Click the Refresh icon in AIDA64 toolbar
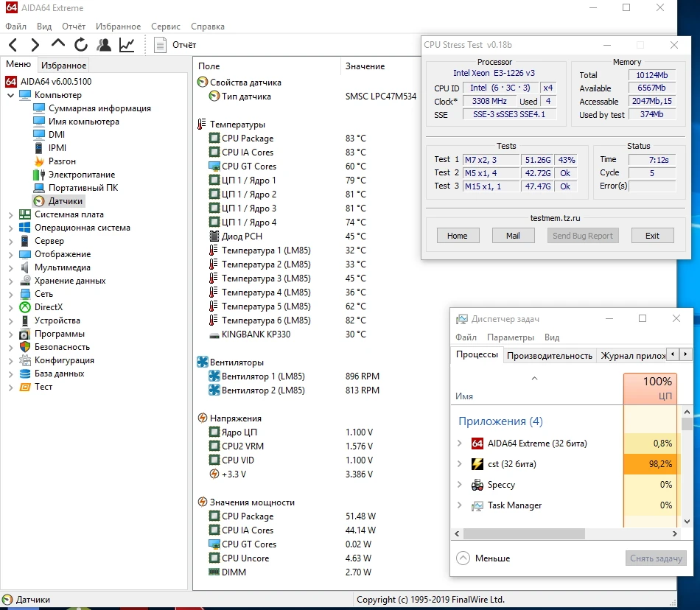Screen dimensions: 700x610 [x=81, y=45]
